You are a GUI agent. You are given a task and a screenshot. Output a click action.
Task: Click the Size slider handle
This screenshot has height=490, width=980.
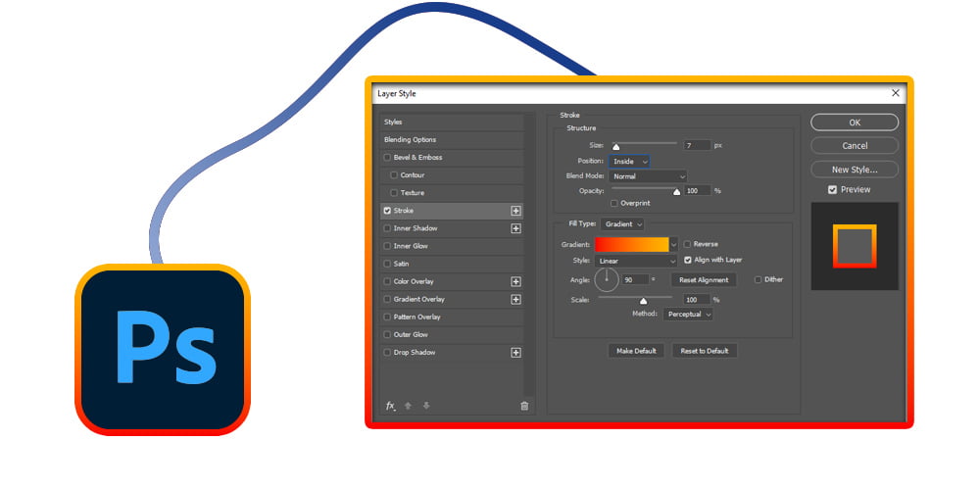(615, 147)
